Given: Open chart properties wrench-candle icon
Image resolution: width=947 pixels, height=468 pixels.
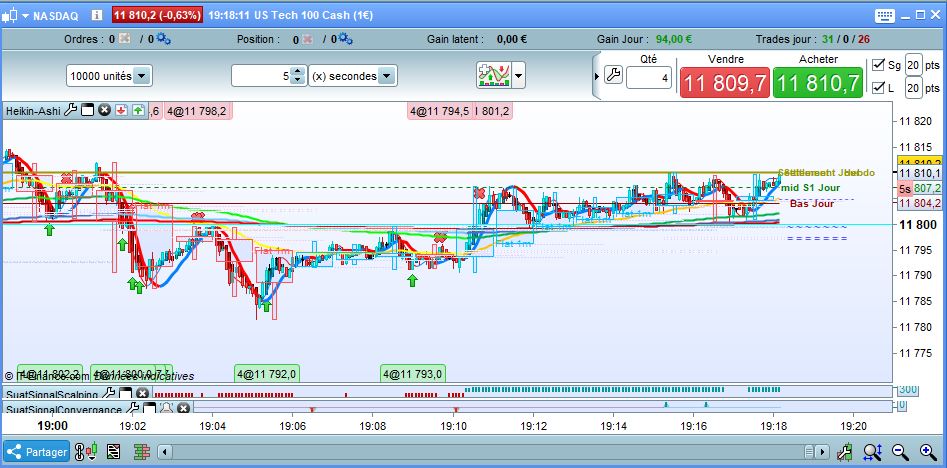Looking at the screenshot, I should click(844, 452).
